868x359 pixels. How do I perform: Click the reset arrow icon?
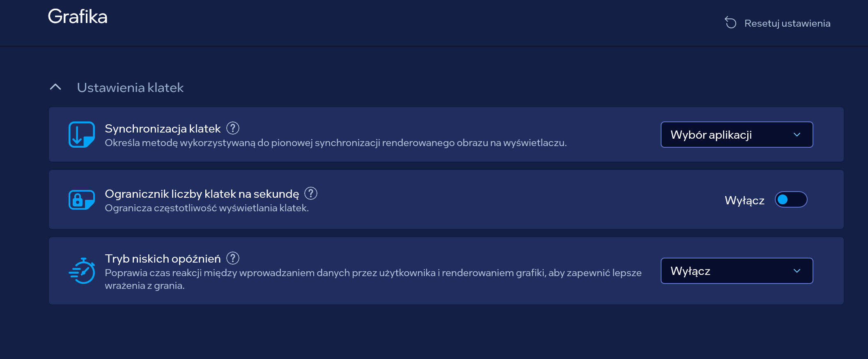pos(730,23)
